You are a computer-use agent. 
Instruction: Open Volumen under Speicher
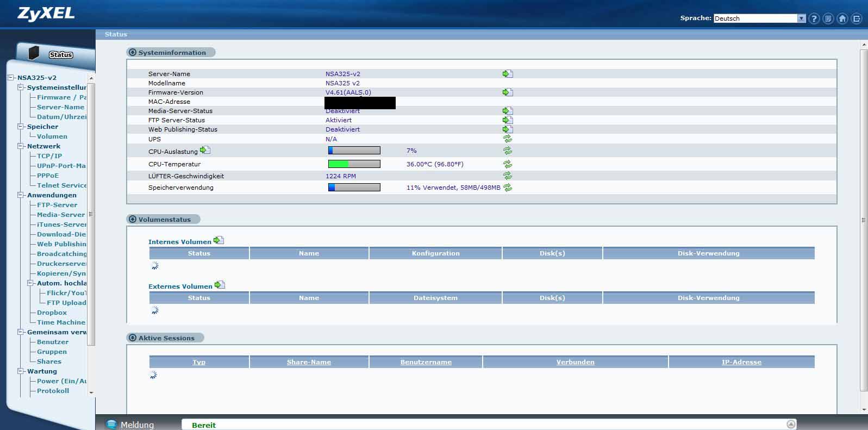pos(52,136)
